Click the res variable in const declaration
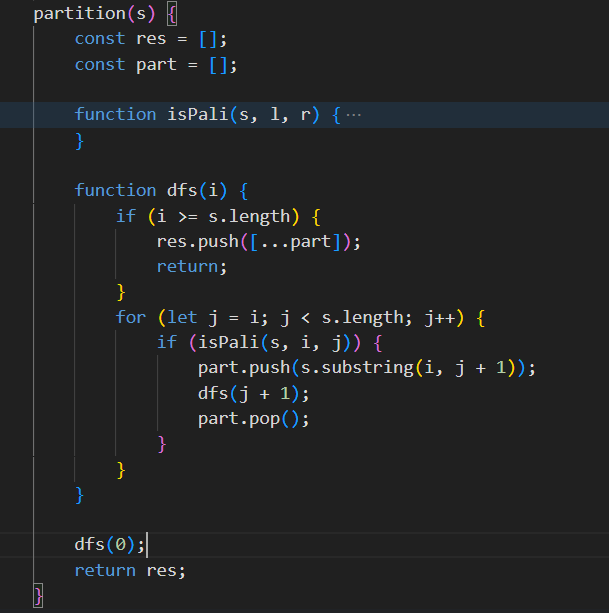 (150, 39)
